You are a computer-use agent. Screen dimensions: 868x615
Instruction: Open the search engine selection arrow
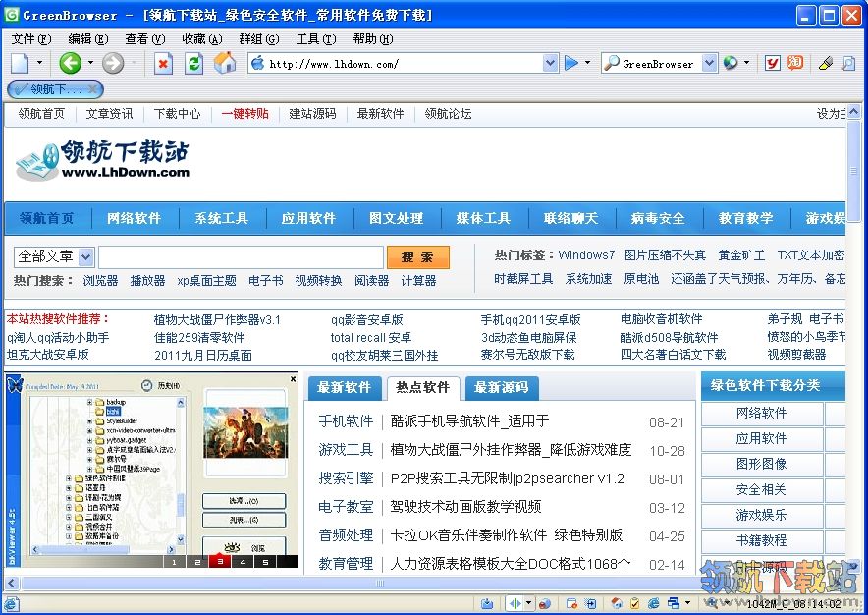pos(747,63)
